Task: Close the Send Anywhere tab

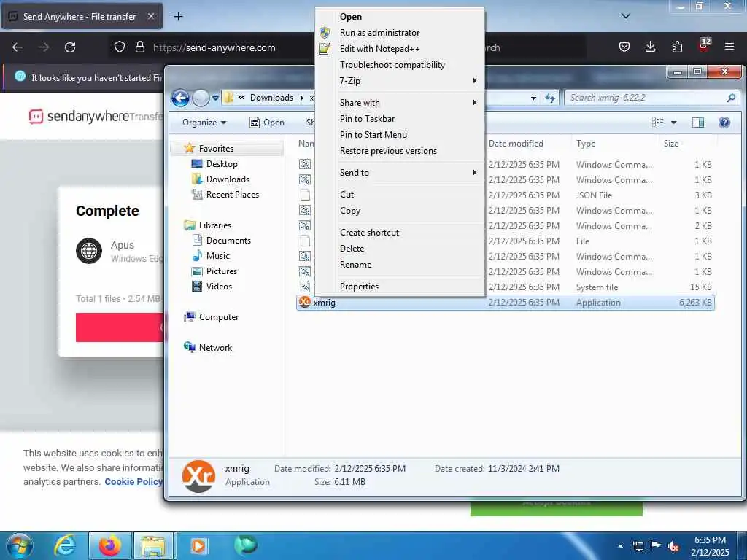Action: pos(150,16)
